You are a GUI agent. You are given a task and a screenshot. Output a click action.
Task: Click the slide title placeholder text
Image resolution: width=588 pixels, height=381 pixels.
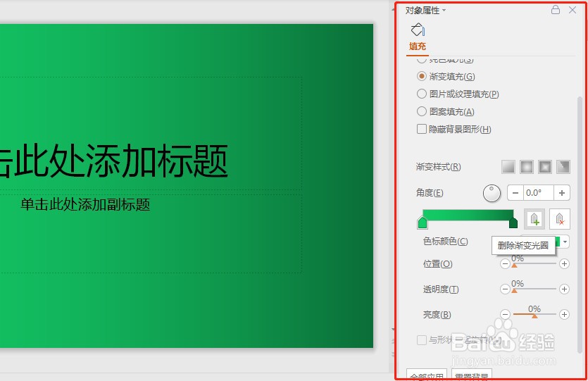(113, 161)
